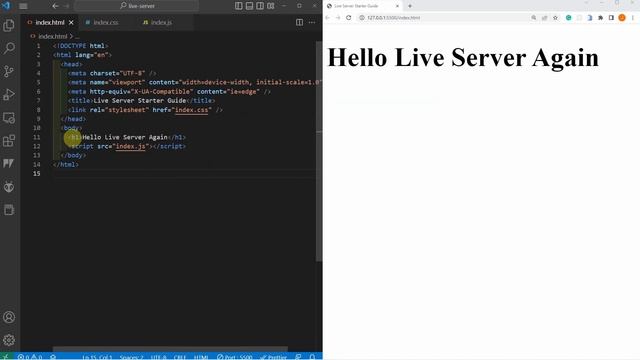The height and width of the screenshot is (360, 640).
Task: Split the editor to the right
Action: pyautogui.click(x=299, y=22)
